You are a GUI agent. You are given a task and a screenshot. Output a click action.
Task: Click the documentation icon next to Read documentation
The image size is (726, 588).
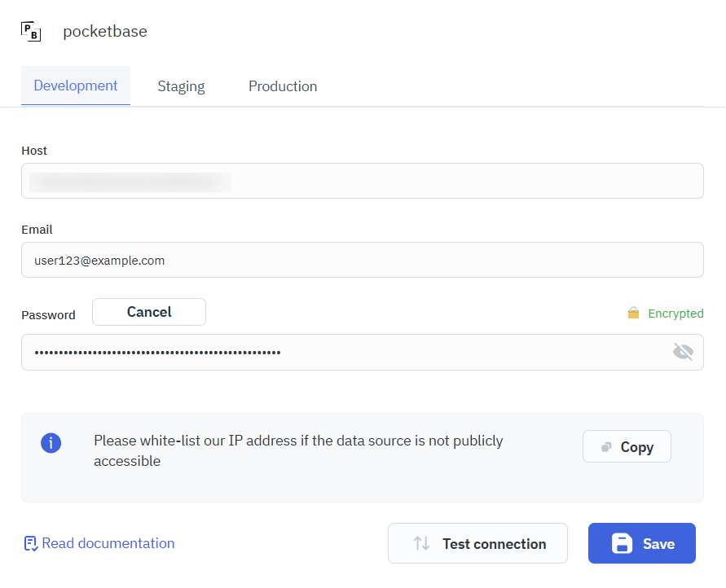click(x=30, y=542)
